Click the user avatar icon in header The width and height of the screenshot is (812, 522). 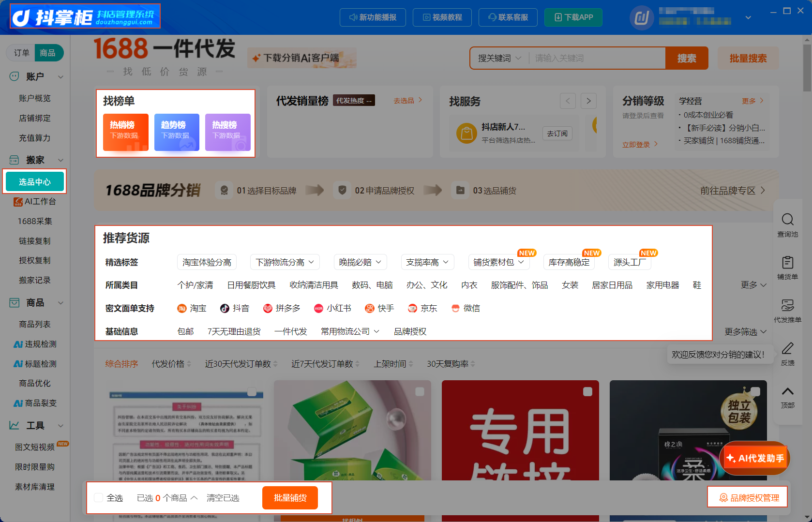point(642,18)
